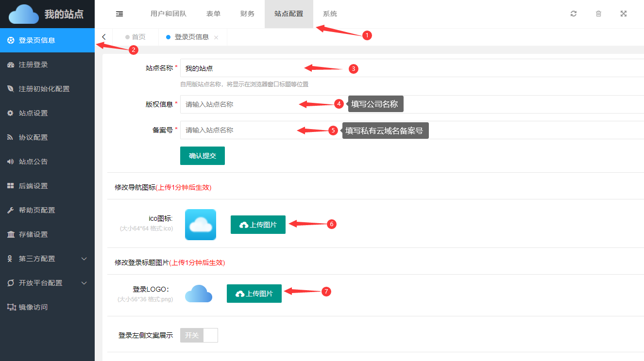The height and width of the screenshot is (361, 644).
Task: Open 站点公告 in the sidebar
Action: (x=33, y=162)
